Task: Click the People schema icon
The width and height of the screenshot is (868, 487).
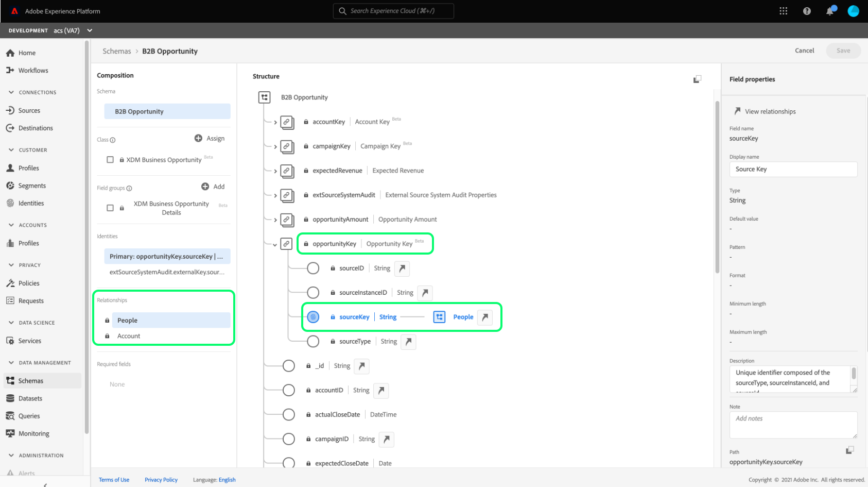Action: tap(439, 317)
